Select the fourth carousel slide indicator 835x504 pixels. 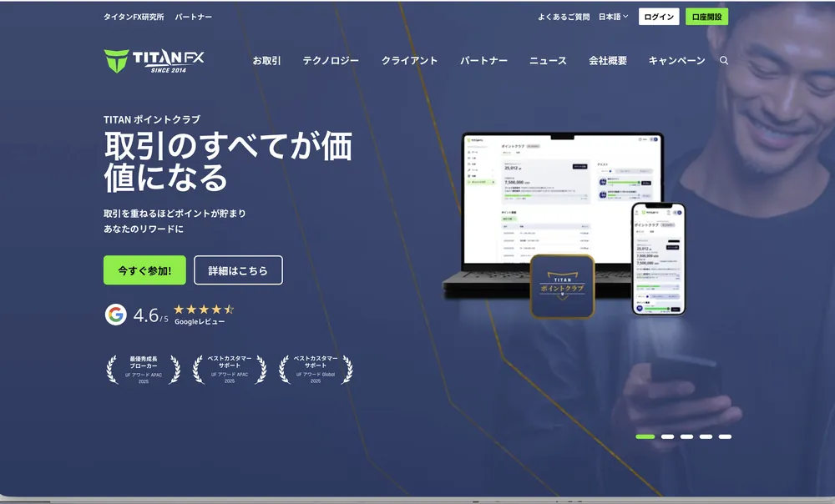point(706,436)
